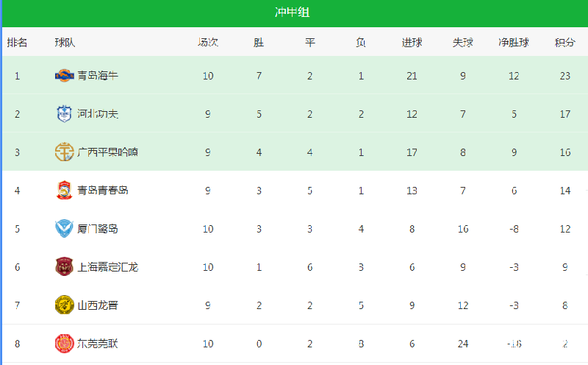This screenshot has width=588, height=365.
Task: Click the 上海嘉定汇龙 team crest
Action: pos(64,266)
